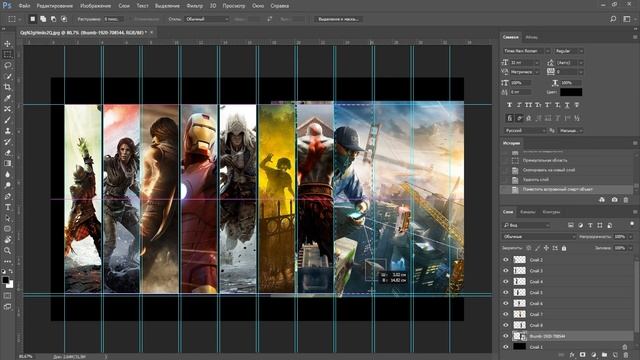Open layer filter type dropdown Вид

[526, 225]
